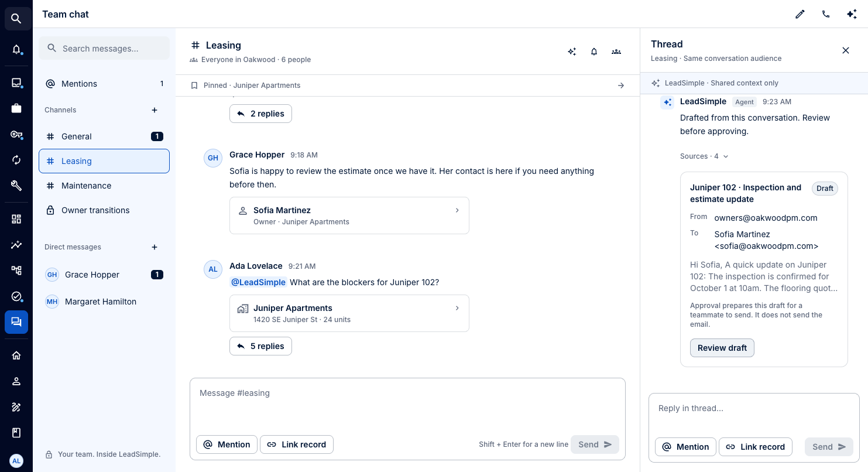This screenshot has width=868, height=472.
Task: Click the pencil compose icon in top bar
Action: [x=800, y=14]
